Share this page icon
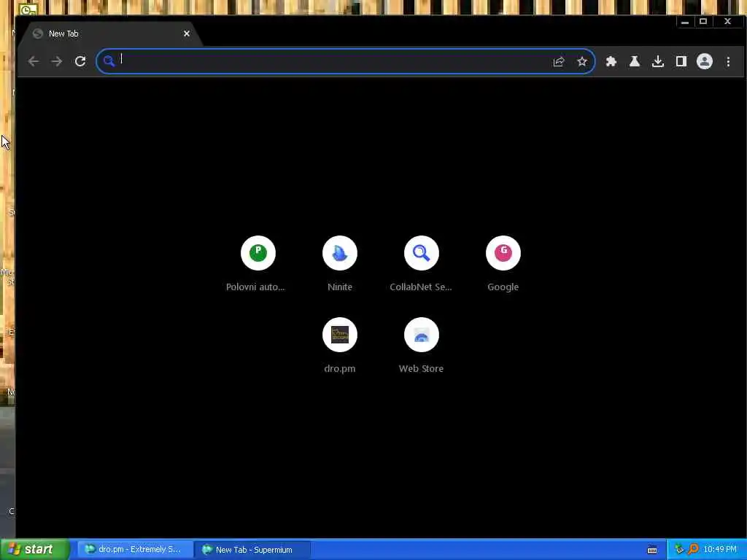Image resolution: width=747 pixels, height=560 pixels. (x=559, y=61)
